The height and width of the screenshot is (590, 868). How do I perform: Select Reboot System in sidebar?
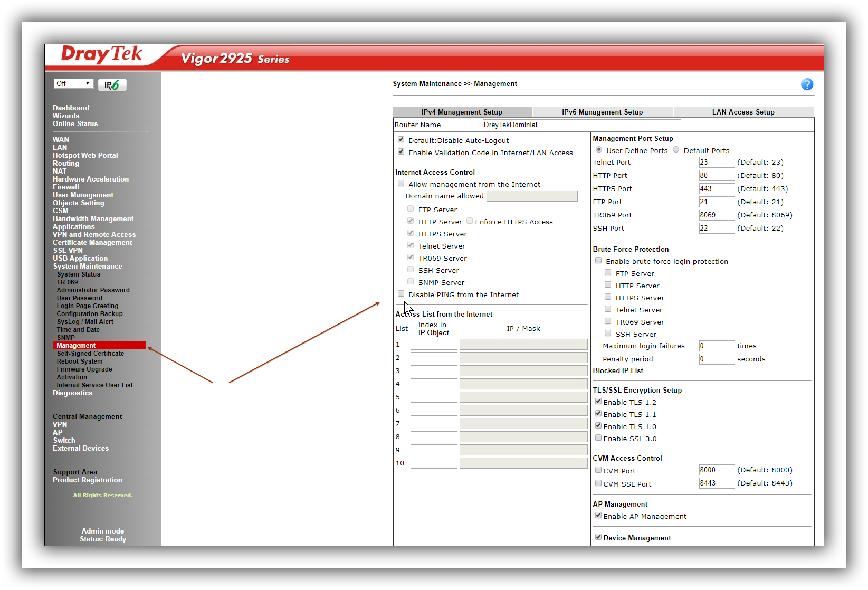pyautogui.click(x=80, y=361)
